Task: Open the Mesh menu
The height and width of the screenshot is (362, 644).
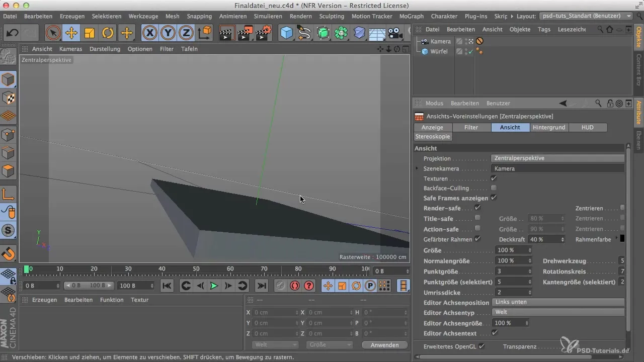Action: click(x=172, y=16)
